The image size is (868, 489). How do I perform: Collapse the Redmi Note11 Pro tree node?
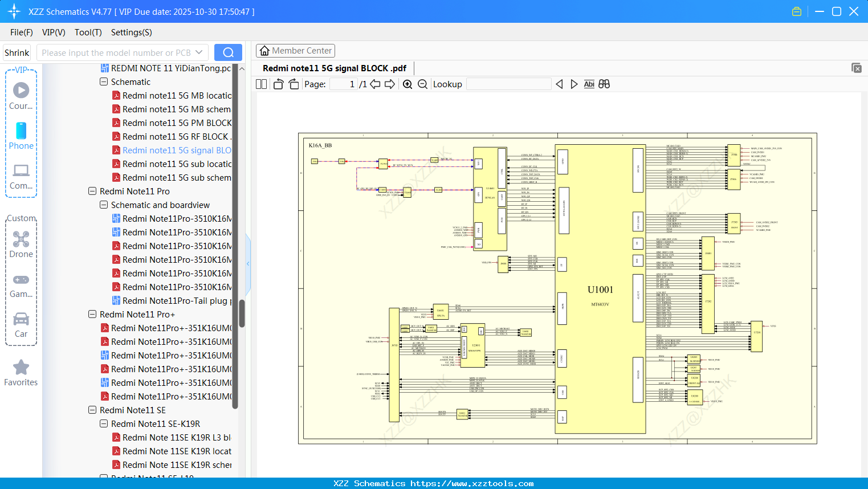click(x=92, y=191)
